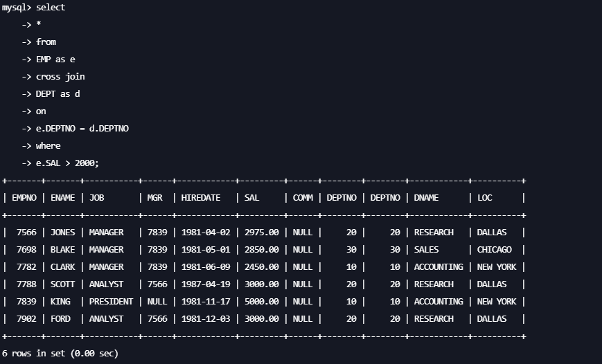Click the COMM column header
Image resolution: width=602 pixels, height=364 pixels.
303,197
